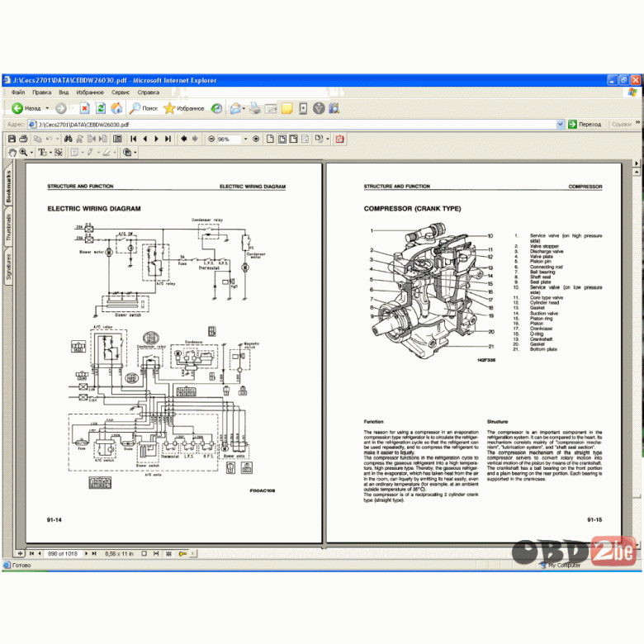Select the Hand tool
This screenshot has height=644, width=644.
[12, 153]
